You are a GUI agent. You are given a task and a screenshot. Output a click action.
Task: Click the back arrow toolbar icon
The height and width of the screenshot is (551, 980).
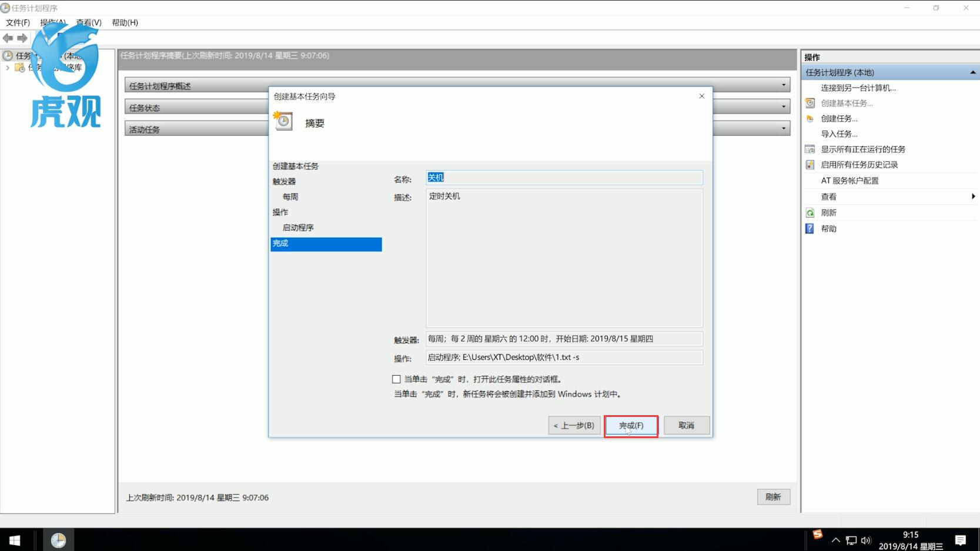coord(8,38)
